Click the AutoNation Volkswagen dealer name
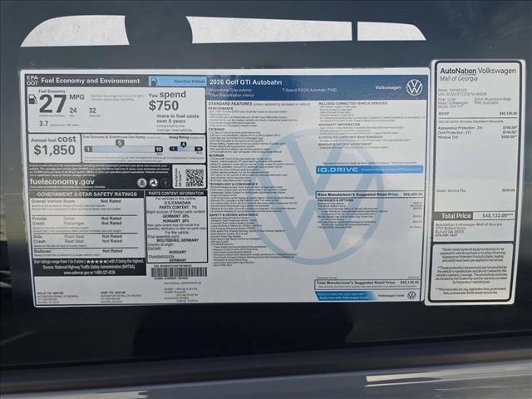 478,71
